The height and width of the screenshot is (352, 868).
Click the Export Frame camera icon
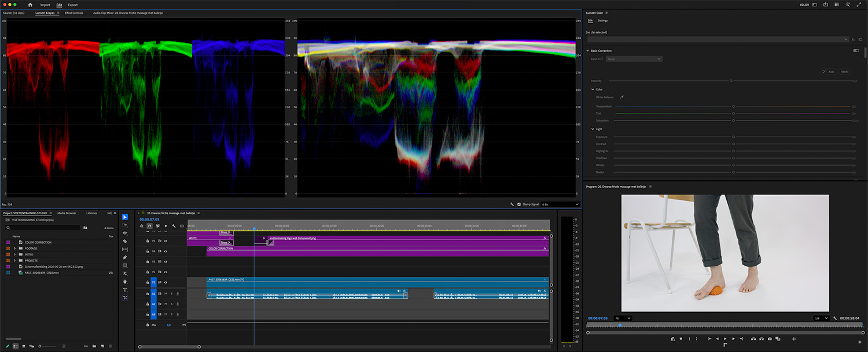tap(770, 339)
